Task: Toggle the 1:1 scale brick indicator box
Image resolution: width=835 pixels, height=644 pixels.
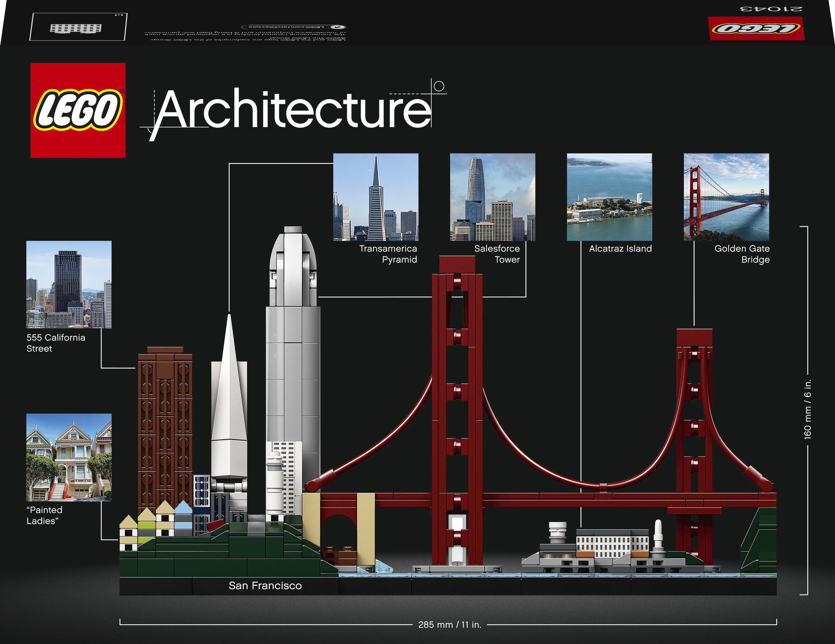Action: click(x=78, y=27)
